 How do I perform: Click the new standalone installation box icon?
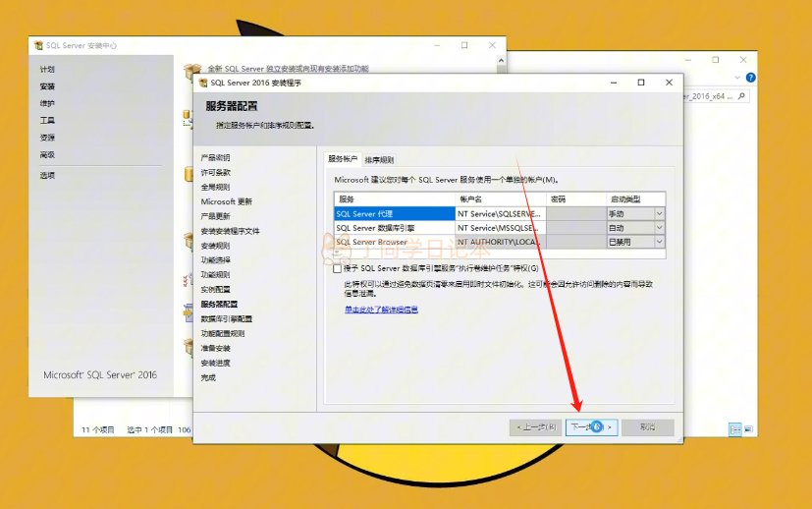pos(192,71)
